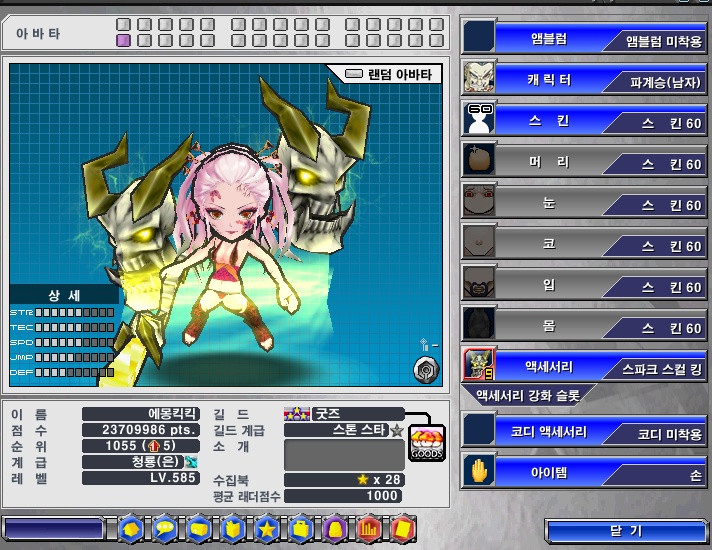Select the last avatar slot in bottom row
712x550 pixels.
coord(436,40)
